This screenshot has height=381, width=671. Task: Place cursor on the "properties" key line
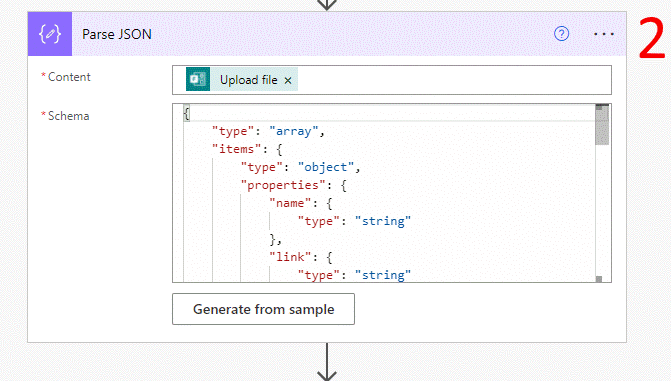293,185
